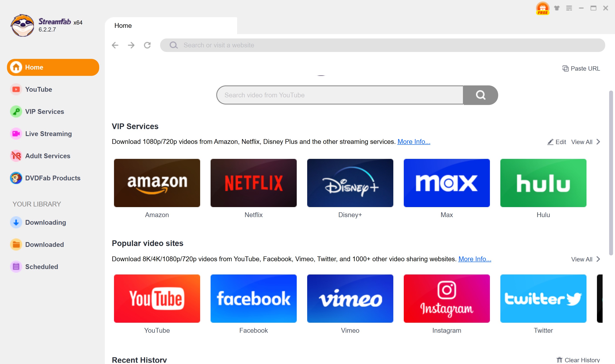
Task: Open the Twitter video site tile
Action: [543, 299]
